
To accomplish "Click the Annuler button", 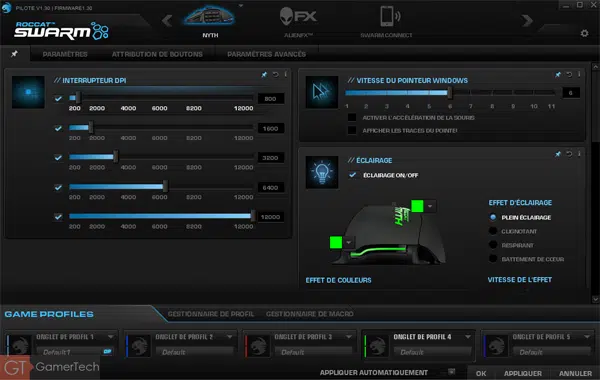I will click(575, 373).
